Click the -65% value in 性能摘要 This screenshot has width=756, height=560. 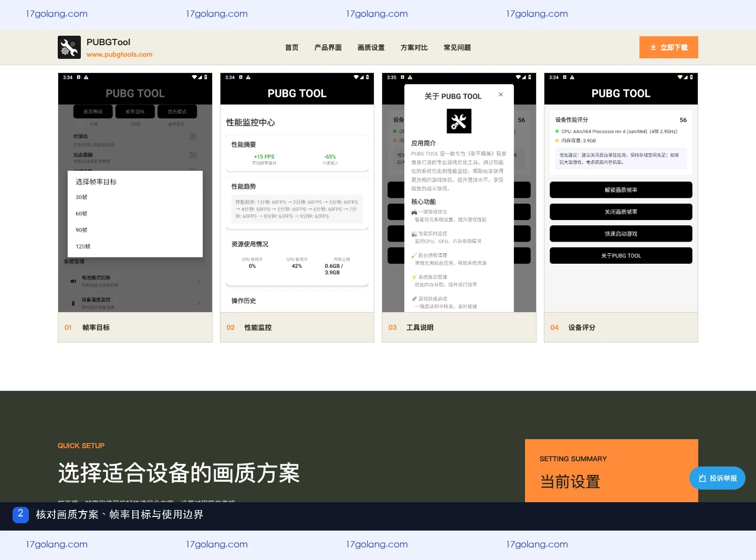tap(330, 157)
